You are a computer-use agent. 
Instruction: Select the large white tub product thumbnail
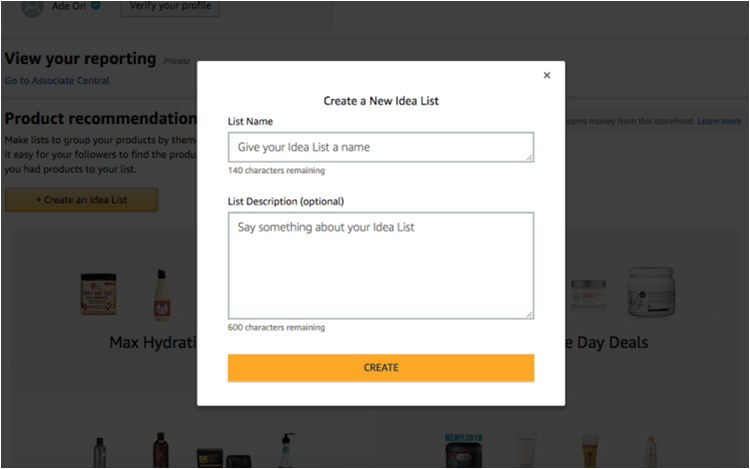[x=646, y=293]
